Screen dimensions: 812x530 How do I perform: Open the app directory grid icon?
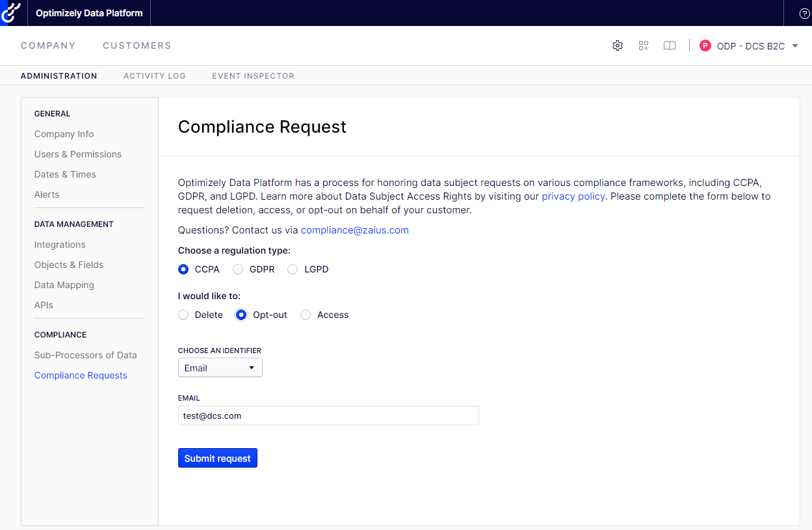pyautogui.click(x=644, y=46)
